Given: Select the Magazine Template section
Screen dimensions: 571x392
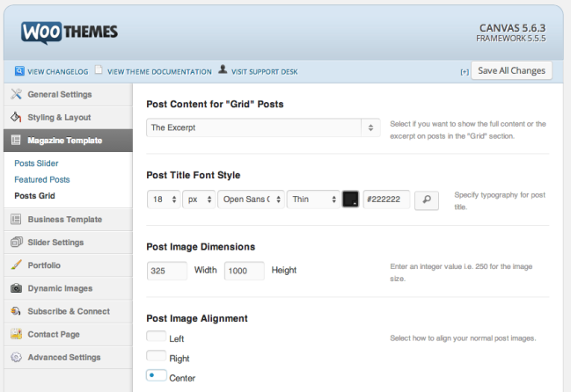Looking at the screenshot, I should (68, 141).
